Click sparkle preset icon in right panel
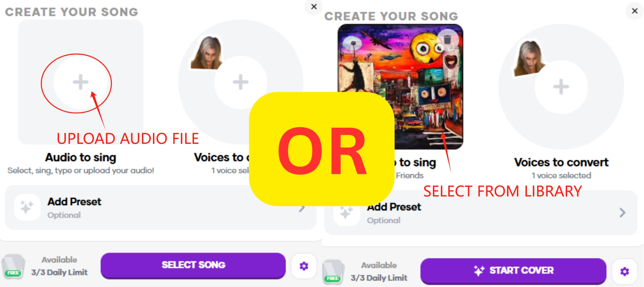Viewport: 644px width, 287px height. (x=347, y=213)
